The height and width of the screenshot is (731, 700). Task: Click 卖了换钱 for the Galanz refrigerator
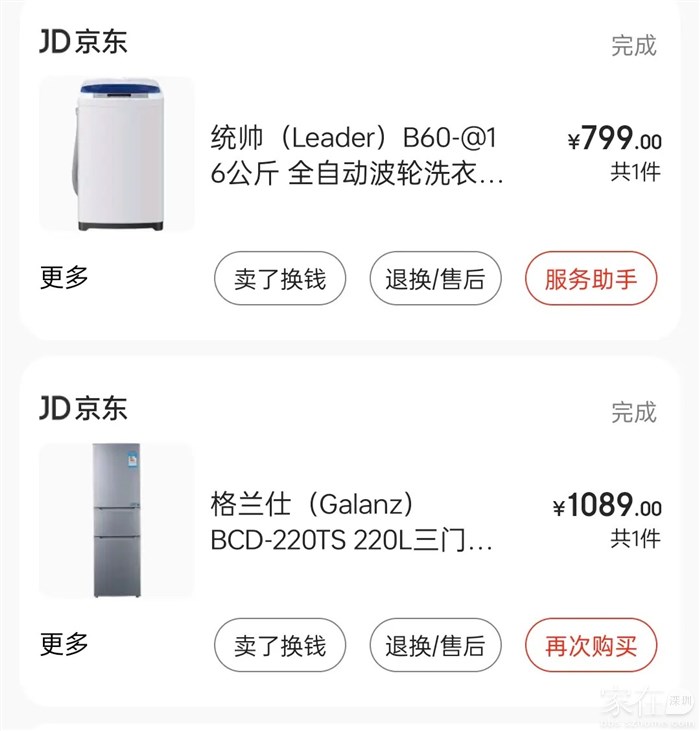click(280, 645)
